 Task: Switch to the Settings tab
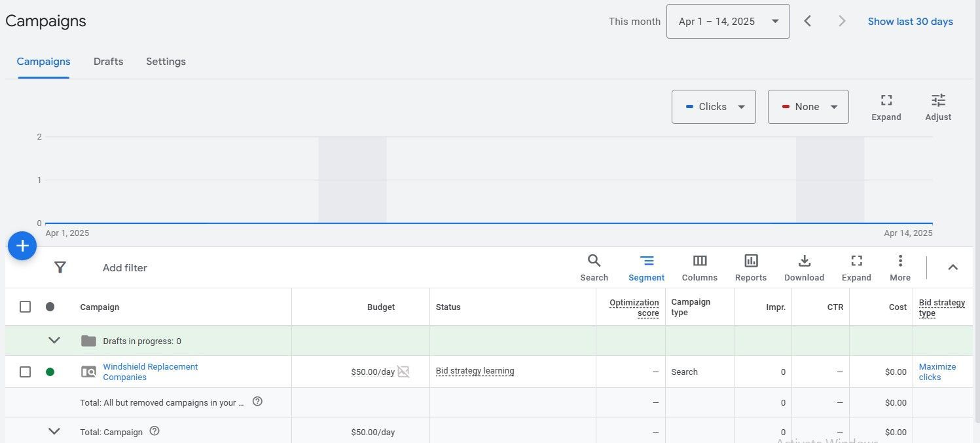(x=166, y=62)
